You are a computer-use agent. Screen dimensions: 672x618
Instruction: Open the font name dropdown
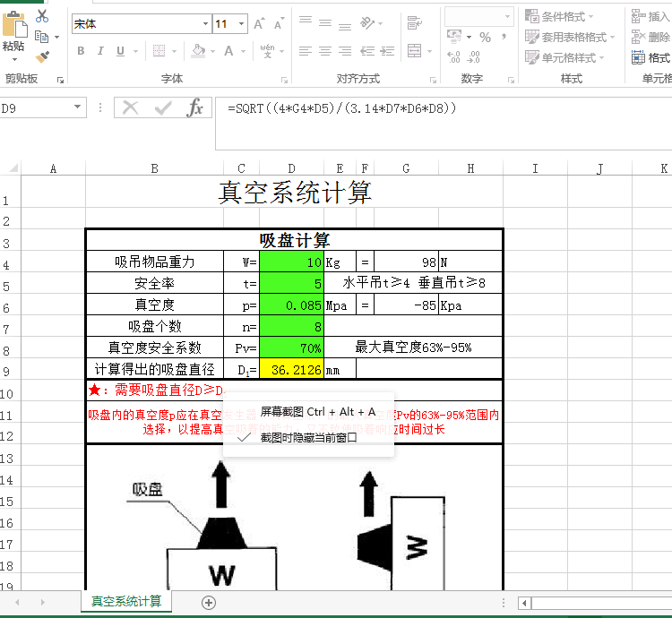(205, 24)
